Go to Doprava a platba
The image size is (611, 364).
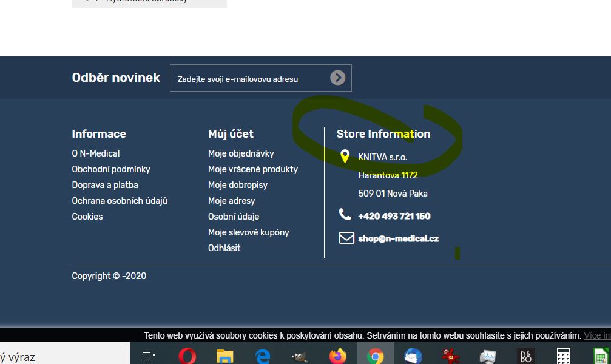105,185
